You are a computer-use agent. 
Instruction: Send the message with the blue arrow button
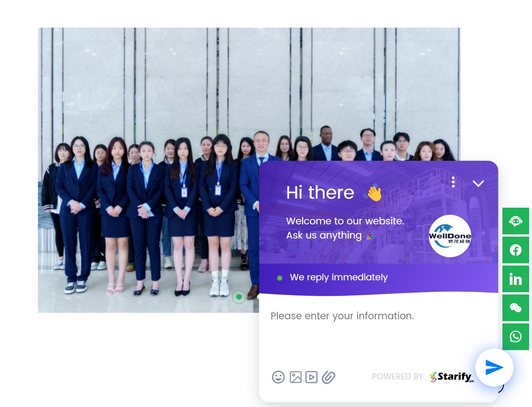(x=494, y=367)
